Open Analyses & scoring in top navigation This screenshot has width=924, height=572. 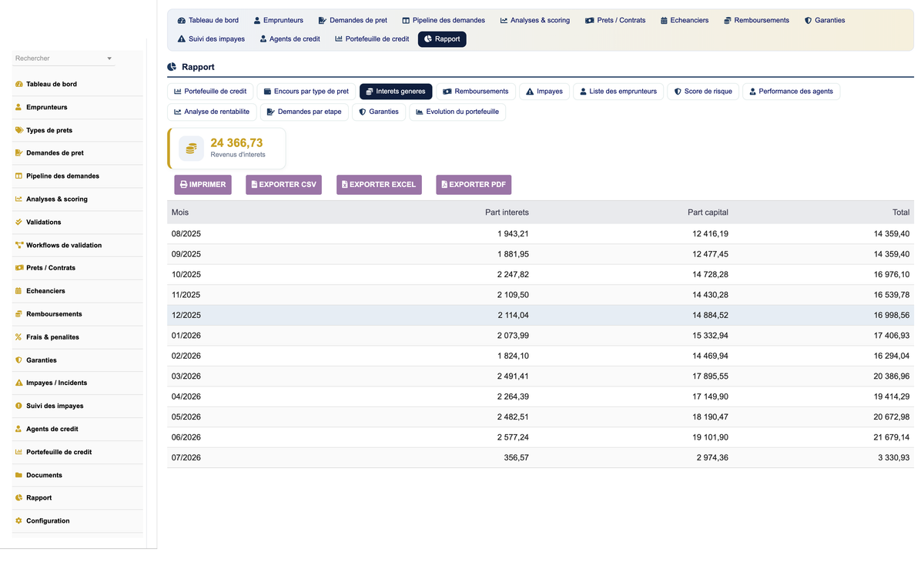(535, 20)
